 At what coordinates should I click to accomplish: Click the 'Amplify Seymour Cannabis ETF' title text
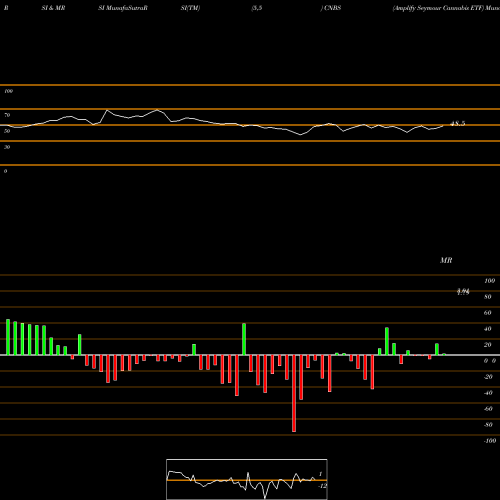(x=438, y=8)
